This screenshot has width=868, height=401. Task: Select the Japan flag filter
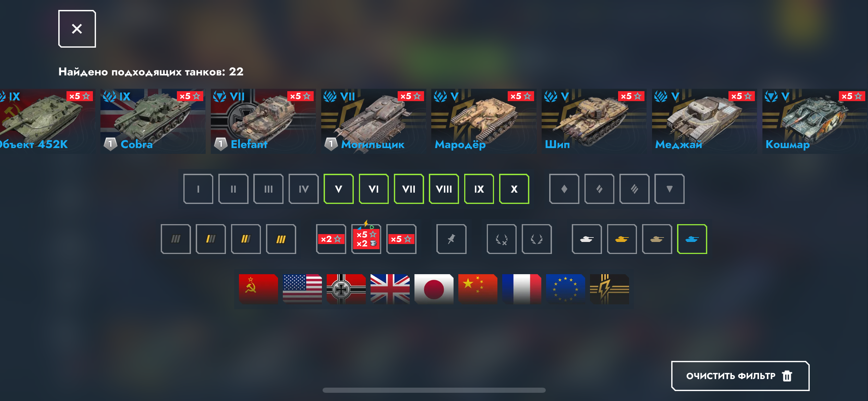(x=434, y=289)
